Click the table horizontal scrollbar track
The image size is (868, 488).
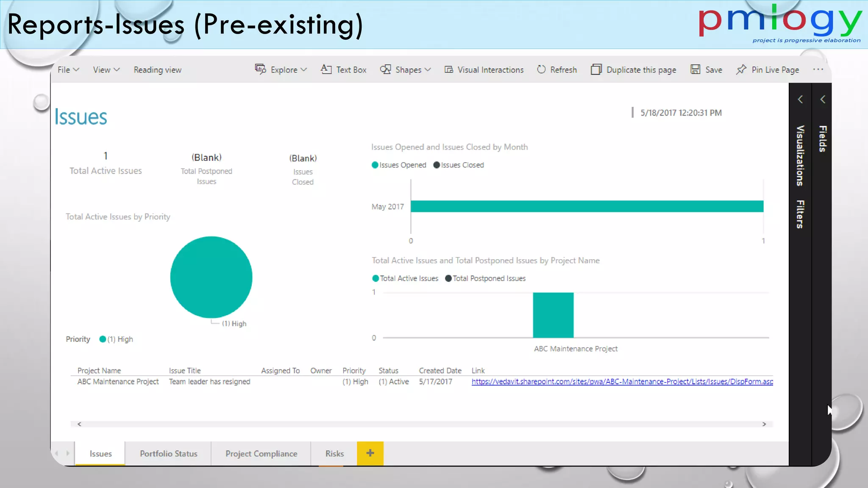tap(422, 424)
